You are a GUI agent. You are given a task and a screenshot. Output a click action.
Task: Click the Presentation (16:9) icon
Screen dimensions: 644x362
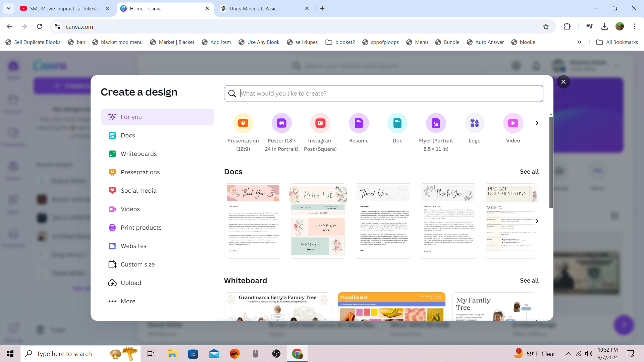243,123
